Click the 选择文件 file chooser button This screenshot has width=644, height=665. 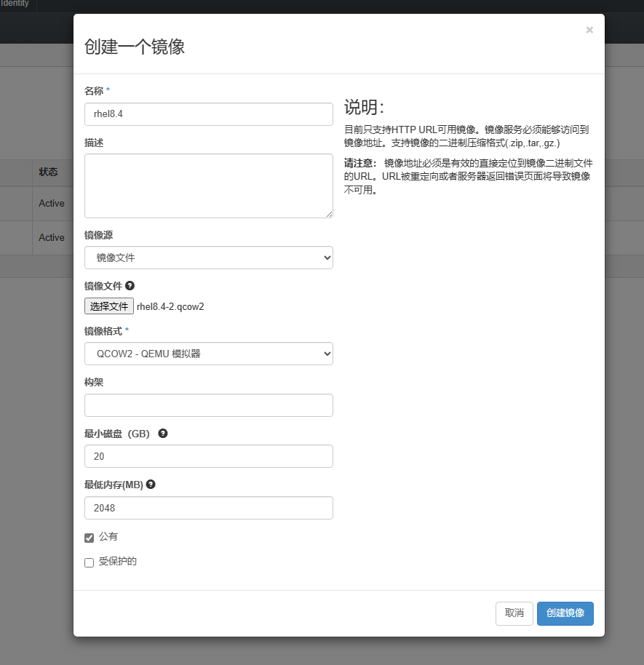[x=109, y=306]
